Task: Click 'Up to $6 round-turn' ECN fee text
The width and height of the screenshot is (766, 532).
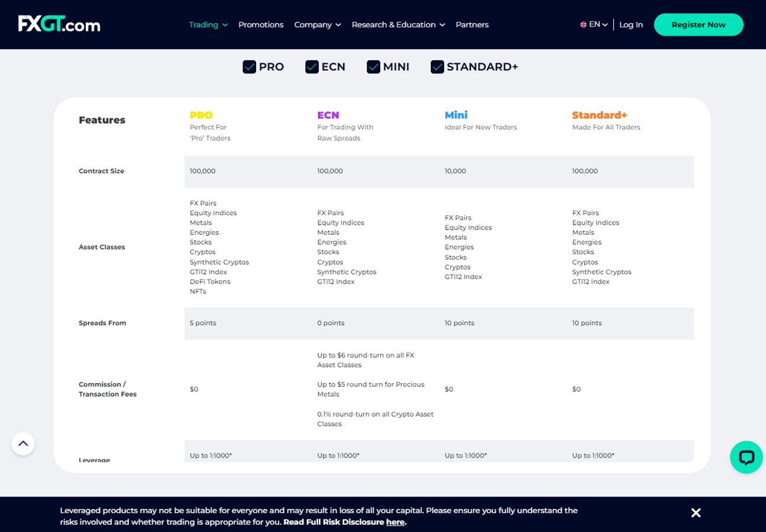Action: point(366,360)
